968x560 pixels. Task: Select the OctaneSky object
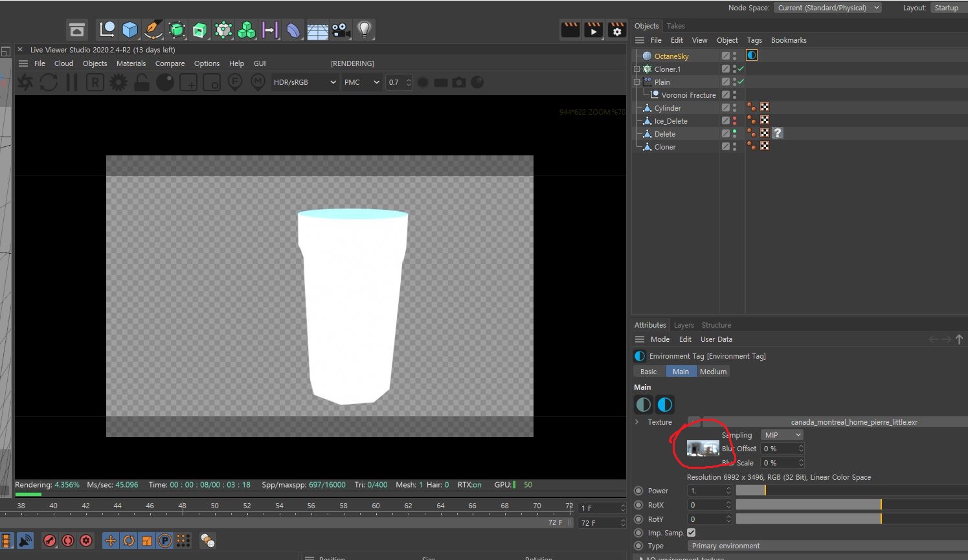pyautogui.click(x=671, y=56)
